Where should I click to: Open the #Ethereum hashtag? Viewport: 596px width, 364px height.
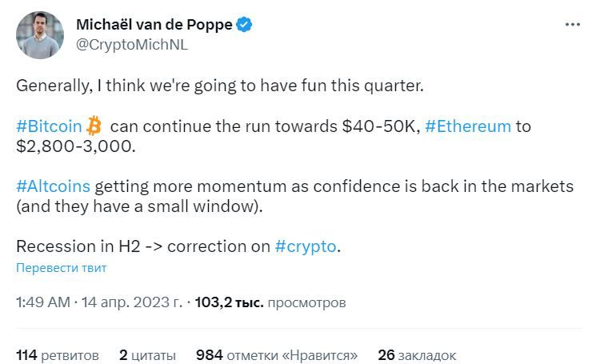(x=467, y=126)
